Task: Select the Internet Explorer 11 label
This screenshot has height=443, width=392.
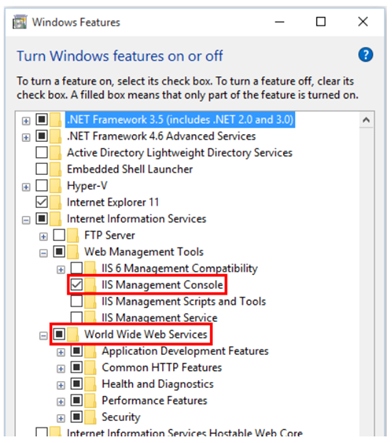Action: coord(113,202)
